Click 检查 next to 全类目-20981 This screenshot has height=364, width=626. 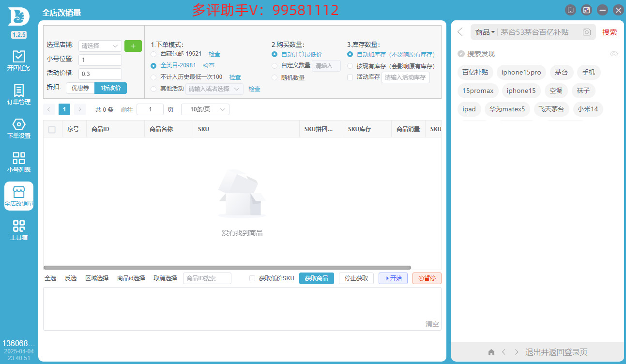[209, 65]
